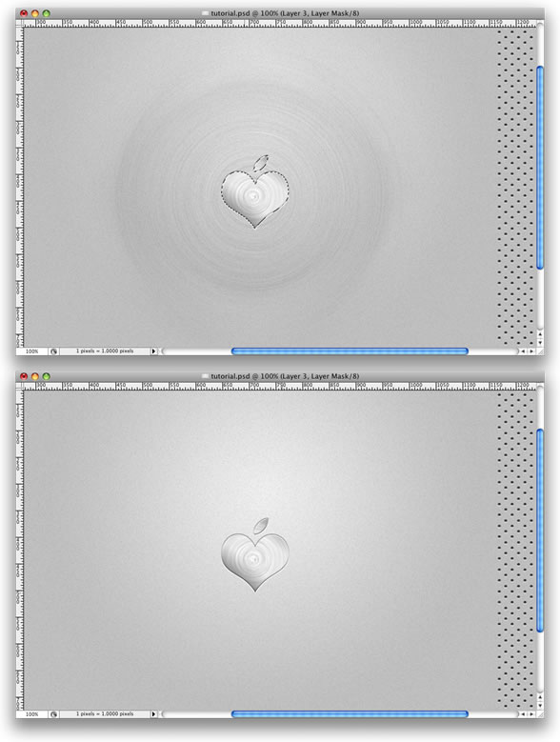Click the 100% zoom field in the second window
The height and width of the screenshot is (742, 560).
pyautogui.click(x=31, y=714)
